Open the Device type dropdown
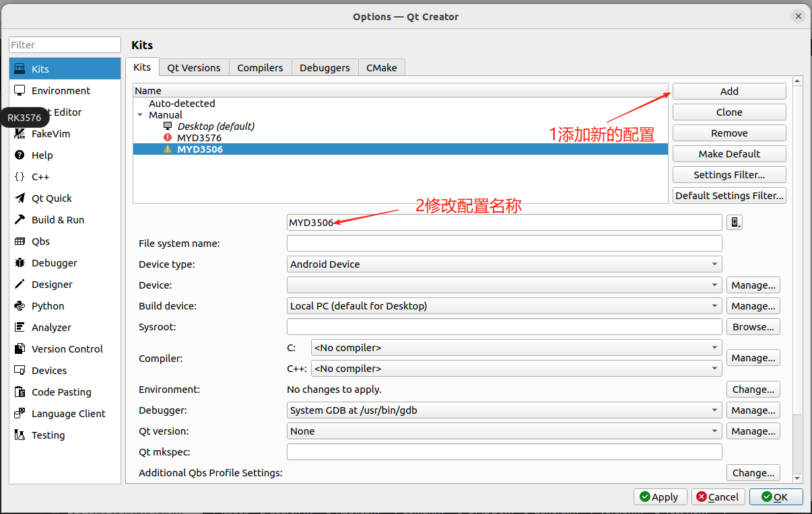This screenshot has height=514, width=812. [504, 264]
